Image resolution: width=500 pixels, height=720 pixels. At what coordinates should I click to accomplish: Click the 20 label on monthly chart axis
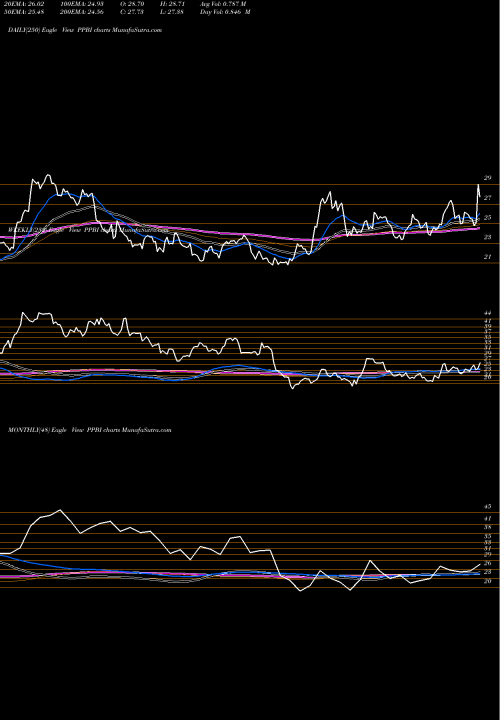(x=488, y=581)
